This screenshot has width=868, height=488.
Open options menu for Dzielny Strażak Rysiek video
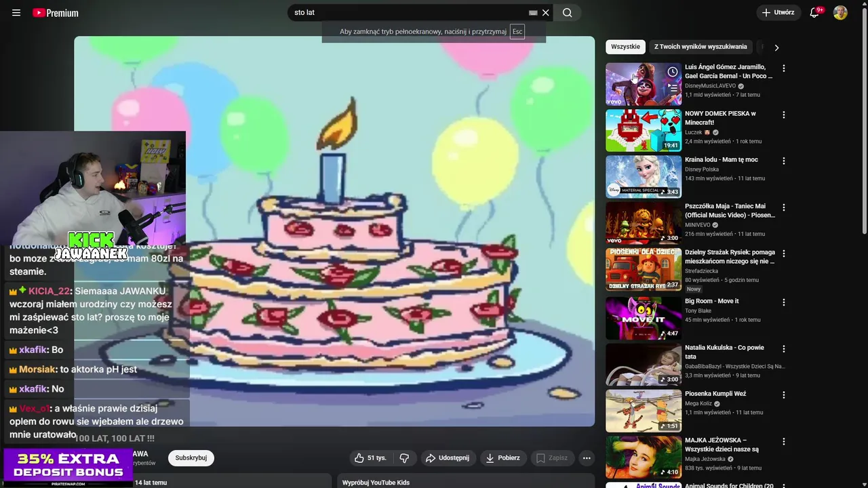point(784,253)
